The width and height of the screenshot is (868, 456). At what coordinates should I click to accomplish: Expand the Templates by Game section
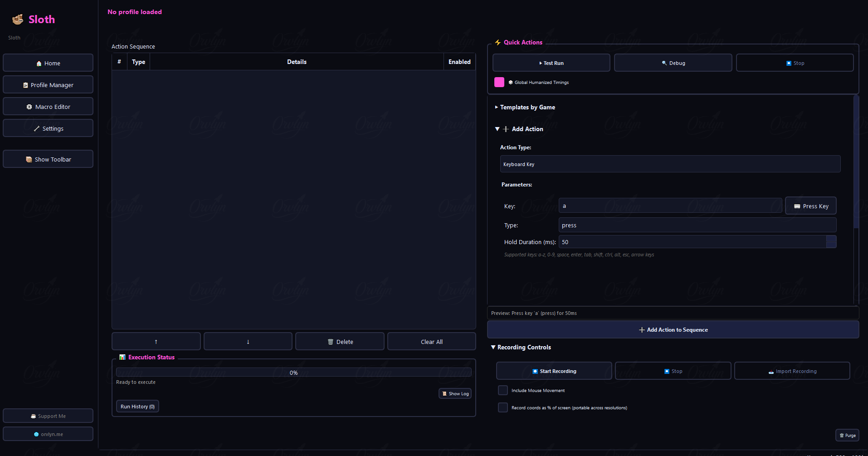527,108
